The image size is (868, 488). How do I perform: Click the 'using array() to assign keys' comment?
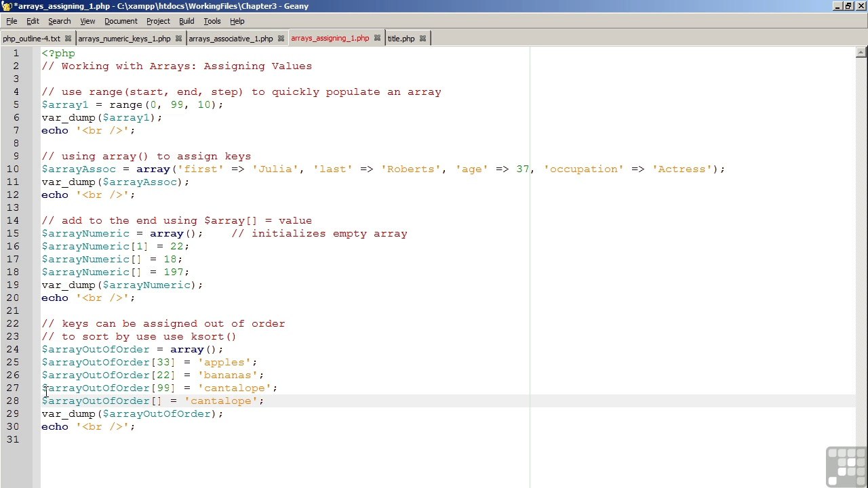pos(146,156)
